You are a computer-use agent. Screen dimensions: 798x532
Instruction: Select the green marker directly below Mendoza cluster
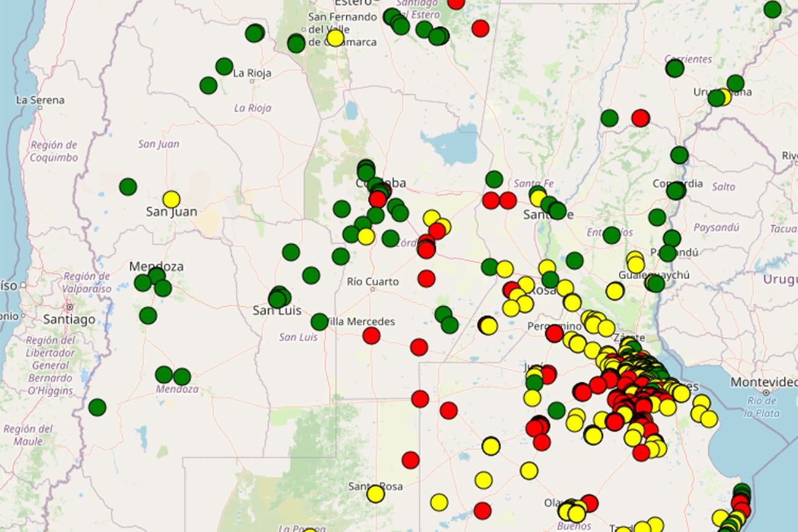tap(148, 315)
